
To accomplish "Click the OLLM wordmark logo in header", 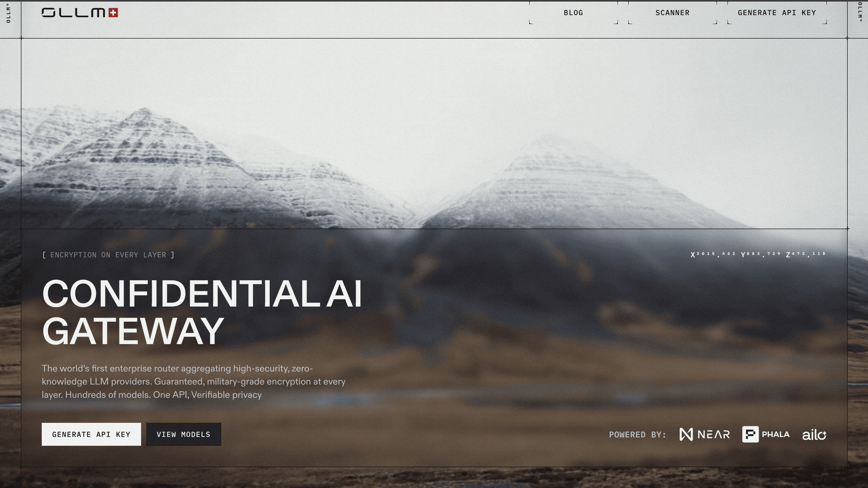I will (x=74, y=13).
